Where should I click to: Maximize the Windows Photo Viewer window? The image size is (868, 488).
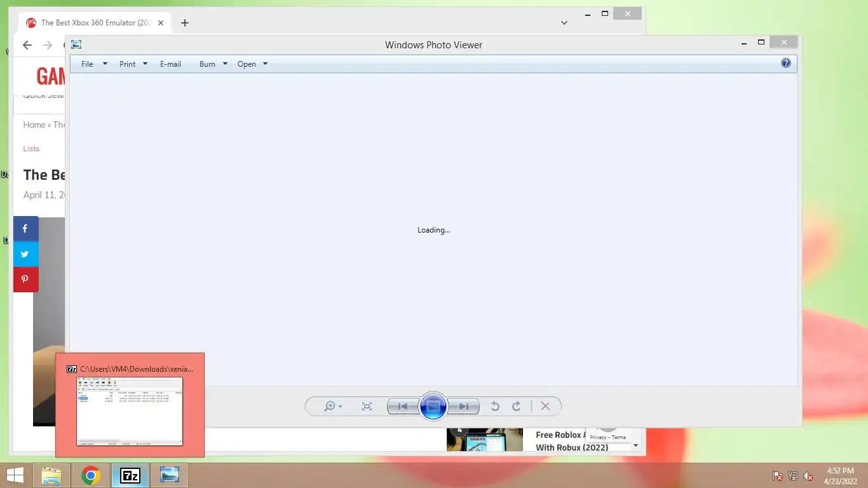pos(761,43)
